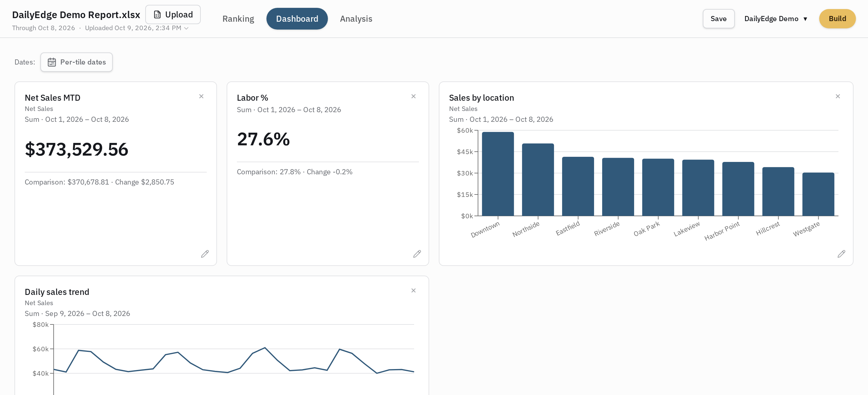
Task: Click the Northside bar in sales chart
Action: click(x=538, y=180)
